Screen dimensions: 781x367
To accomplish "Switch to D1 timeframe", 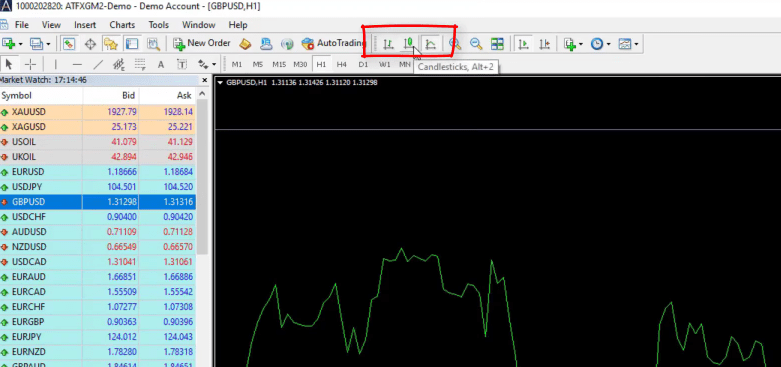I will click(363, 64).
